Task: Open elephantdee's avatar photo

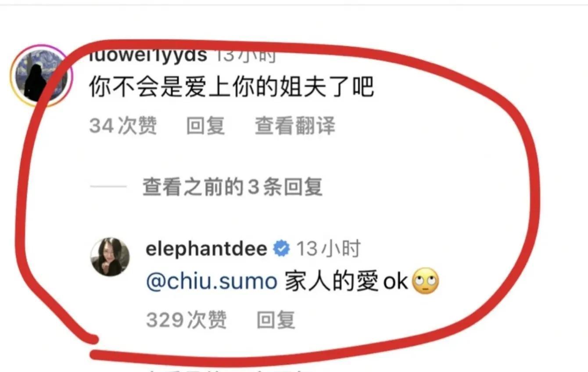Action: [x=110, y=257]
